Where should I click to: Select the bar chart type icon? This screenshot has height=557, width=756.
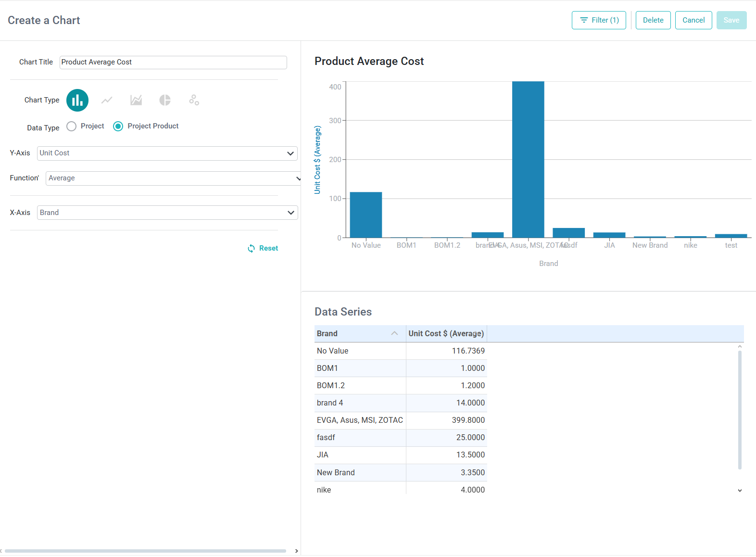coord(77,100)
